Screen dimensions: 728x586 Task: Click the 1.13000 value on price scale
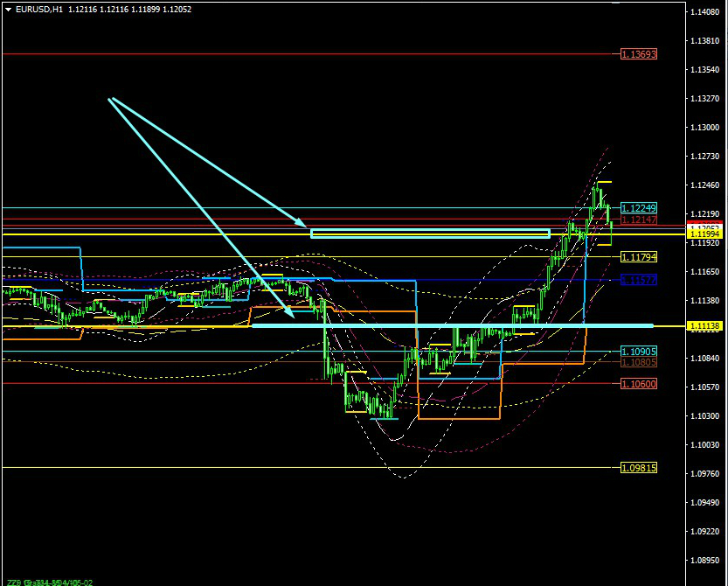coord(704,128)
